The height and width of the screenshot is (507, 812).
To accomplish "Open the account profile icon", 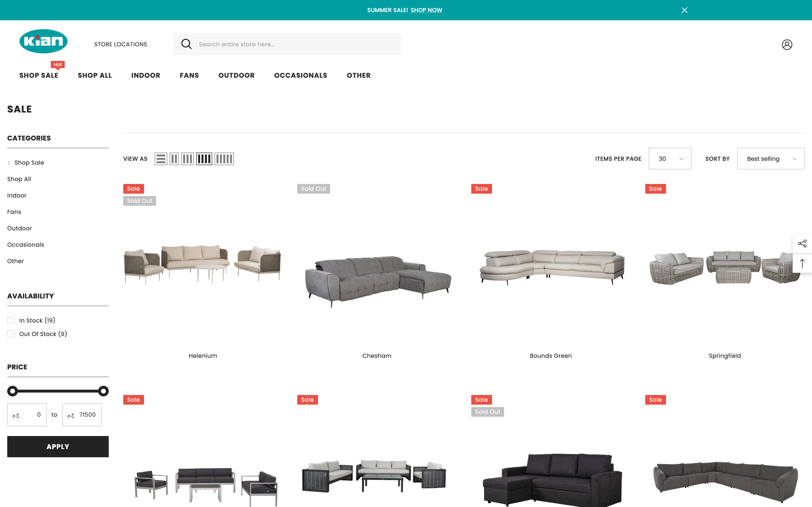I will (787, 44).
